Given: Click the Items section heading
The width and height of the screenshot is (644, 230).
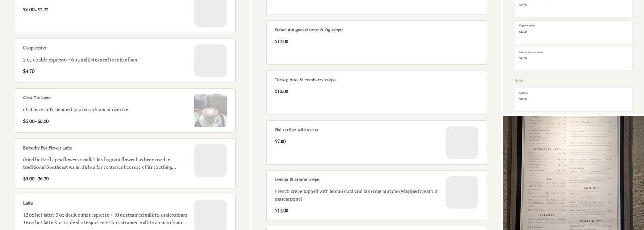Looking at the screenshot, I should (x=519, y=81).
